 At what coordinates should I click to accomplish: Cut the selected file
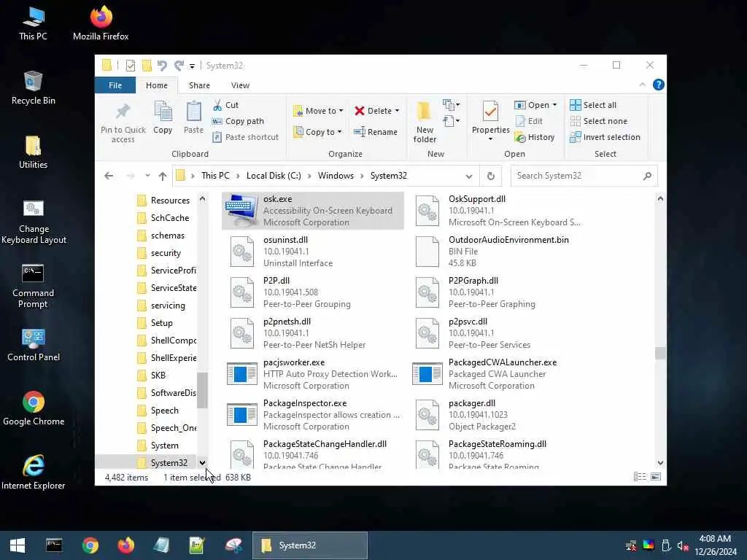click(225, 105)
